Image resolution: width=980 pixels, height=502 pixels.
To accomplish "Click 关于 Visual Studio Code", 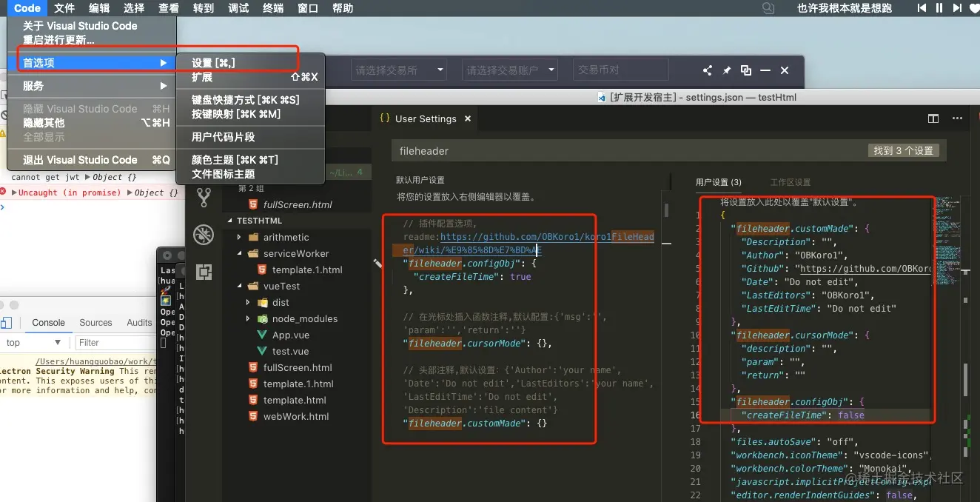I will tap(92, 26).
